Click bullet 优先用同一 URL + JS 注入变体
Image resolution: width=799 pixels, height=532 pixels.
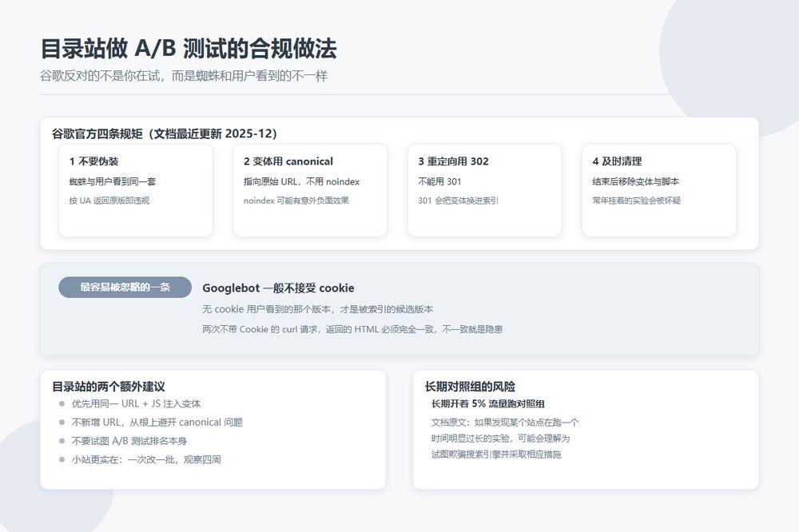point(136,403)
